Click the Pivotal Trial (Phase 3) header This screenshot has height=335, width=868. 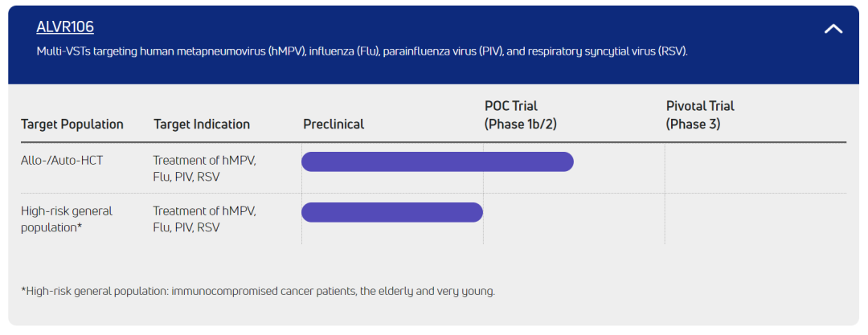700,115
